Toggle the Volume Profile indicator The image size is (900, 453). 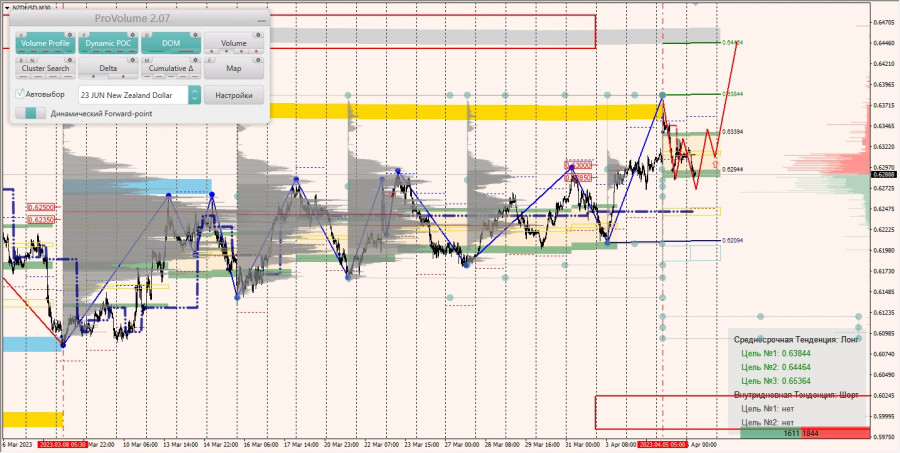[45, 44]
